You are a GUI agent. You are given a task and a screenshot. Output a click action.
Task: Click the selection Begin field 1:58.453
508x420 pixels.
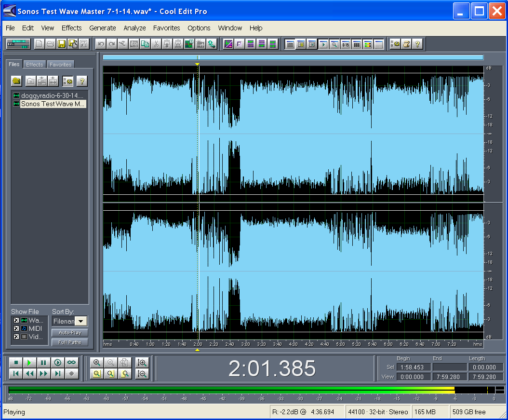[414, 367]
